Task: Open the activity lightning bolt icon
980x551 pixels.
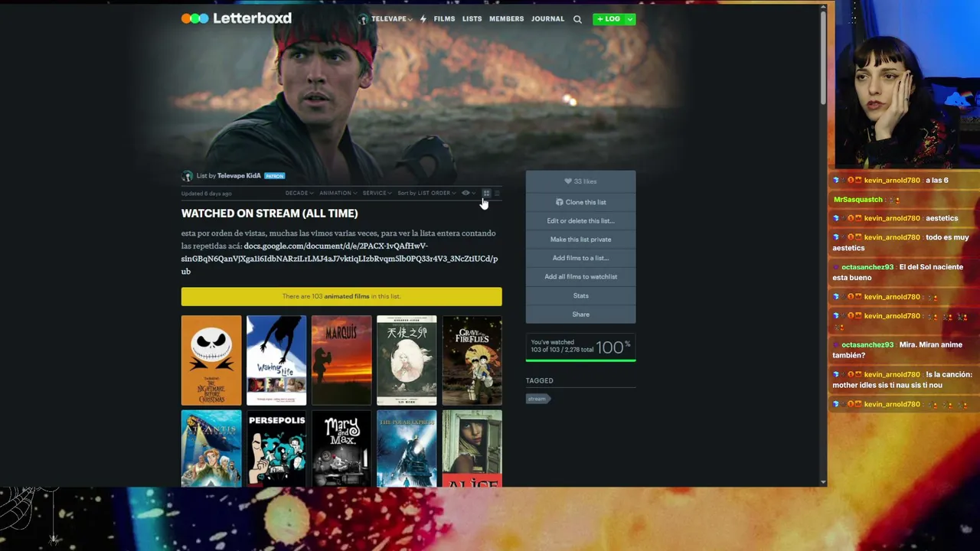Action: [423, 19]
